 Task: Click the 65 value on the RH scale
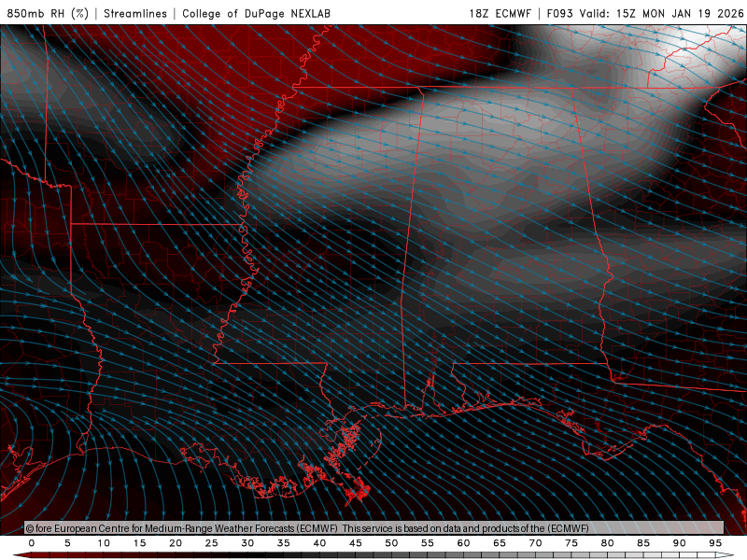click(500, 543)
